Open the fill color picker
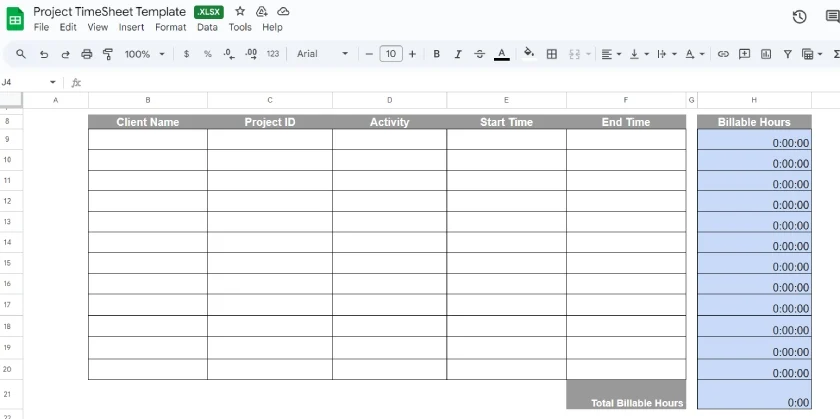 click(529, 53)
